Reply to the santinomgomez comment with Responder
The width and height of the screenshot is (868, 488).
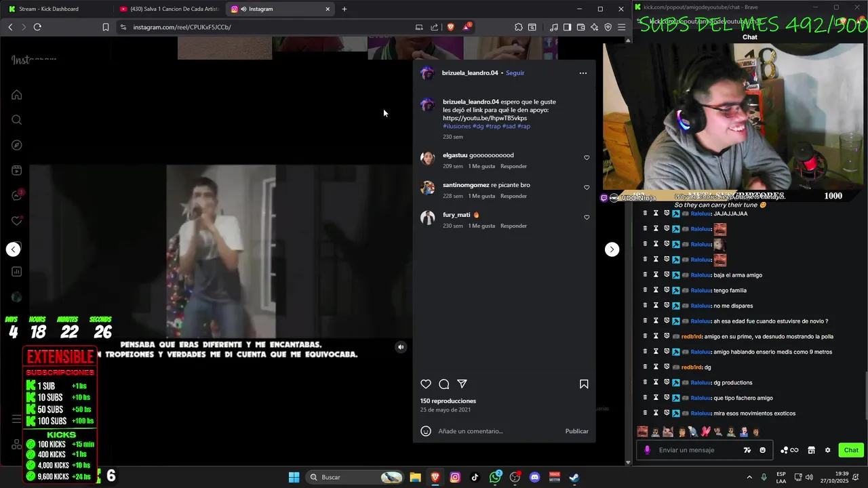point(513,196)
